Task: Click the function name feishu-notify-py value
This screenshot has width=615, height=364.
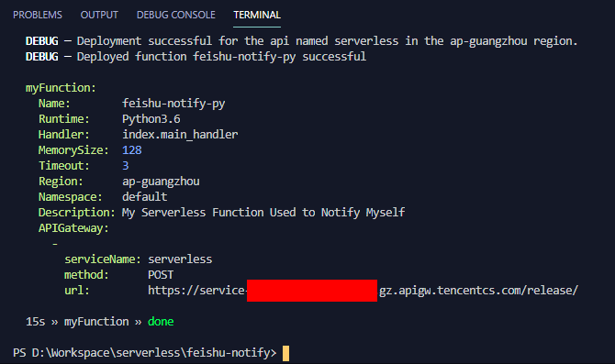Action: point(173,104)
